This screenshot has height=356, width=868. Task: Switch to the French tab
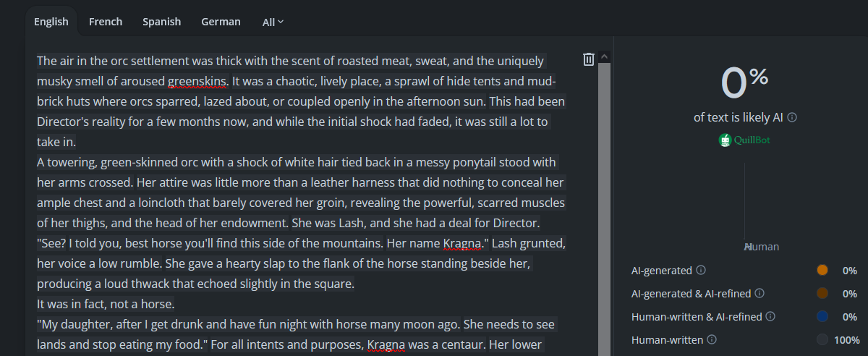106,22
